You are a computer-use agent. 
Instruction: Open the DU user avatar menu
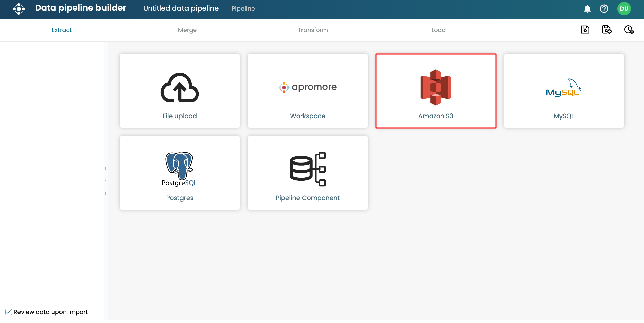point(624,9)
